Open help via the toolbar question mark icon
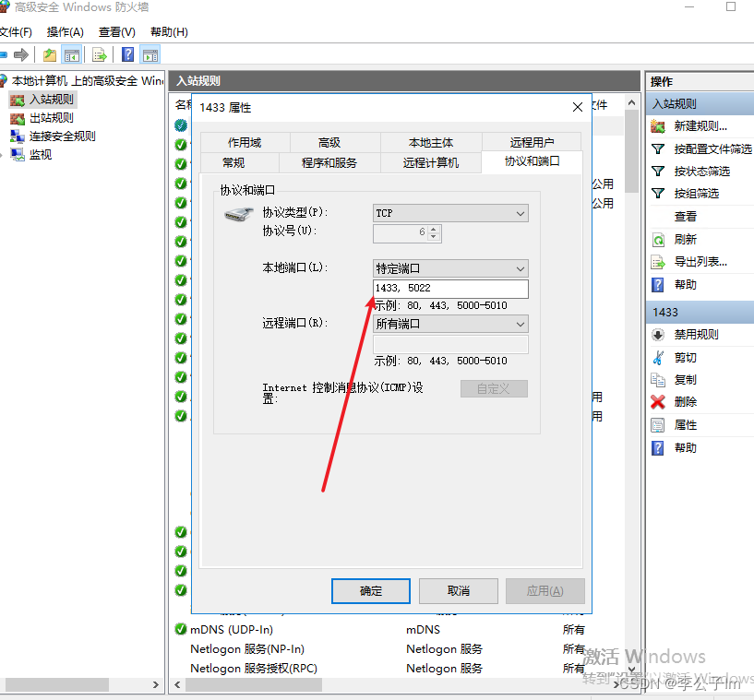Viewport: 754px width, 700px height. [x=128, y=54]
